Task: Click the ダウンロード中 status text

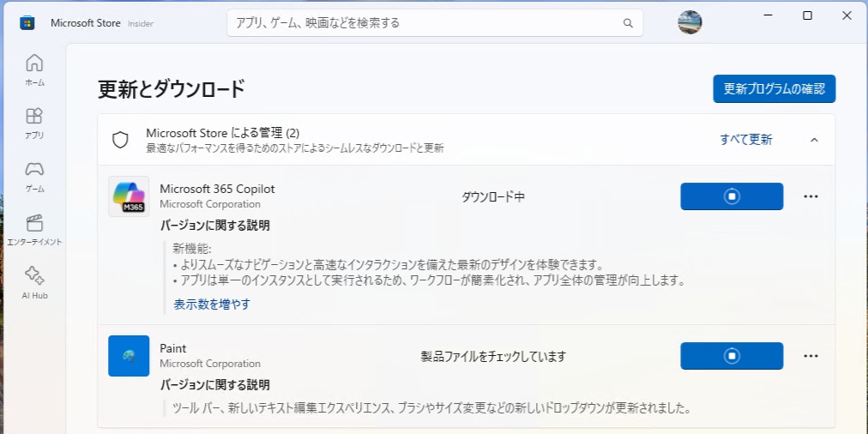Action: pyautogui.click(x=493, y=197)
